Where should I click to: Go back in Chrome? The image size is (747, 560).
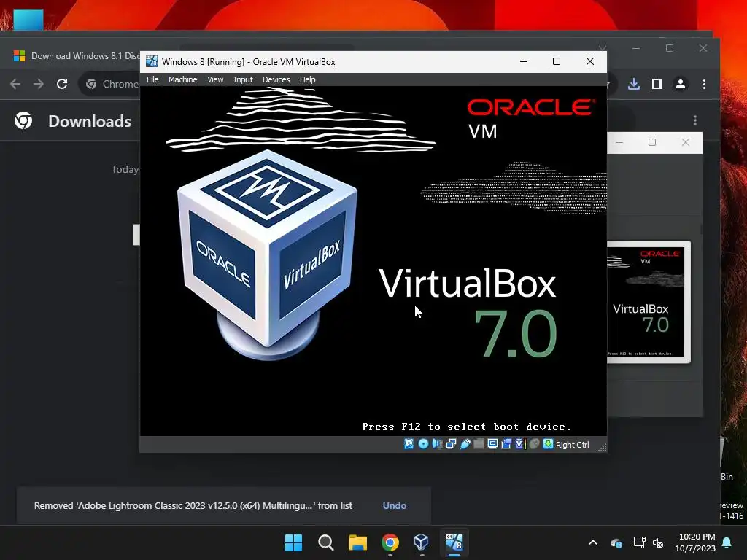tap(15, 85)
